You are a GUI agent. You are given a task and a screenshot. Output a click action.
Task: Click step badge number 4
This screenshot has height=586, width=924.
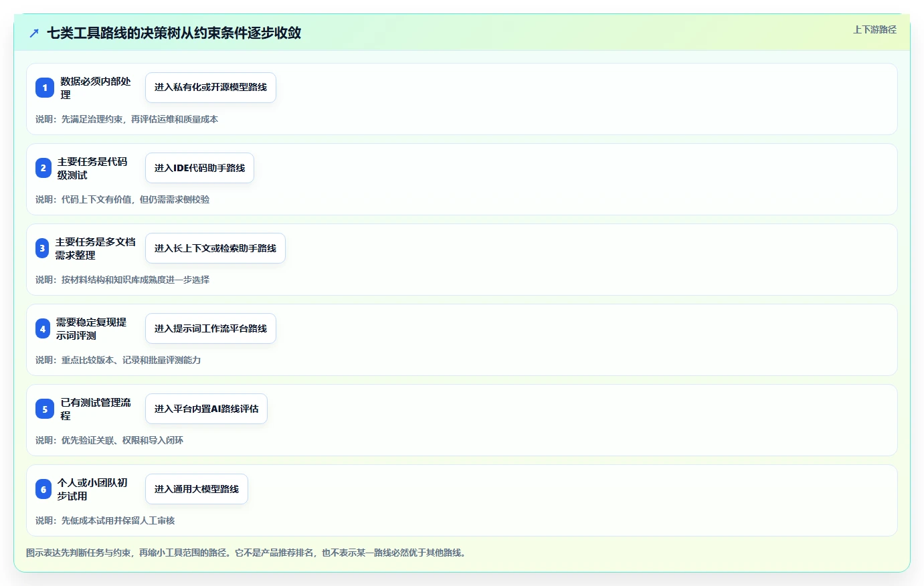click(43, 328)
